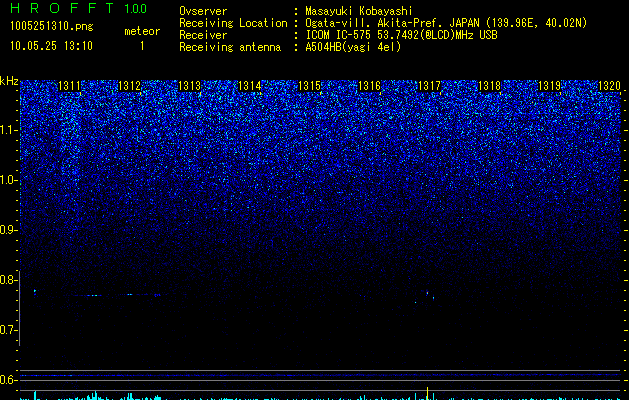Viewport: 629px width, 400px height.
Task: Click the 1319 time marker
Action: point(550,86)
